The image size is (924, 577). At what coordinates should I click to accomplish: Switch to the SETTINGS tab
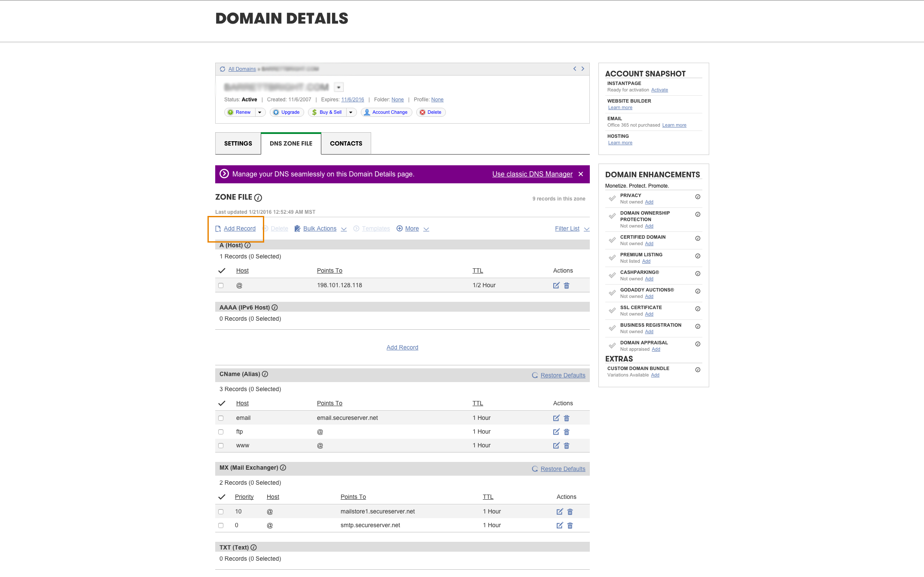(238, 143)
